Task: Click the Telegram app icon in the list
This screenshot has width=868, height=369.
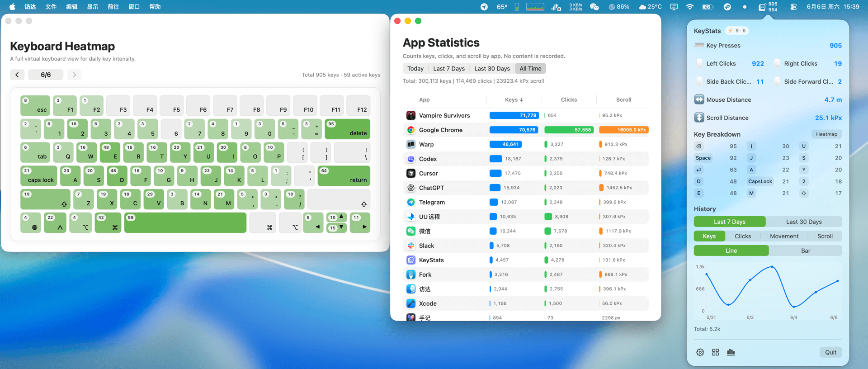Action: pyautogui.click(x=411, y=202)
